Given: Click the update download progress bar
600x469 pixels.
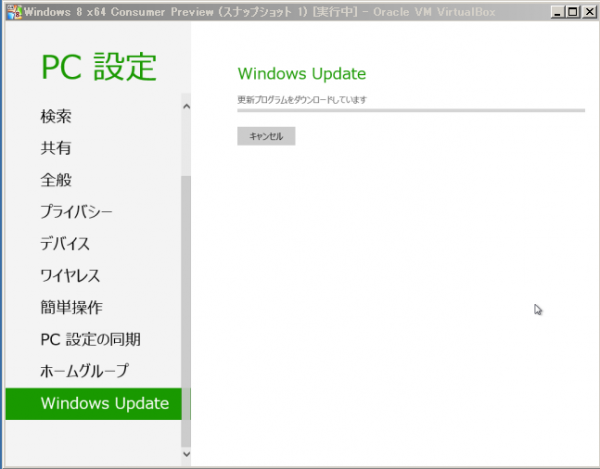Looking at the screenshot, I should coord(410,110).
